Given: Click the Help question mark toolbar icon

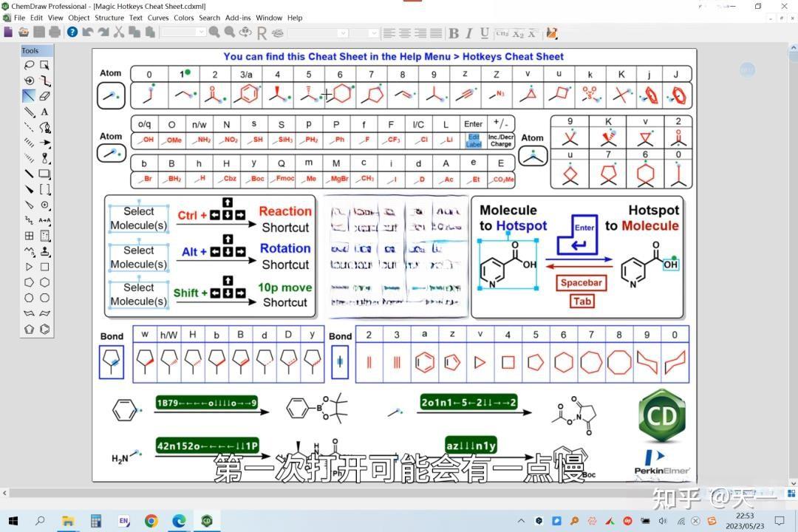Looking at the screenshot, I should click(x=72, y=33).
